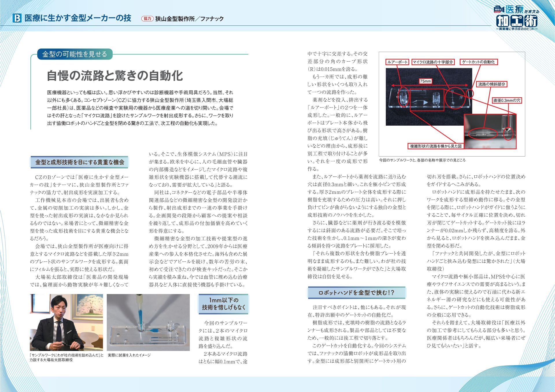Click the ロボットハンドを金型で挟む!? subheading
The height and width of the screenshot is (392, 555).
click(356, 293)
